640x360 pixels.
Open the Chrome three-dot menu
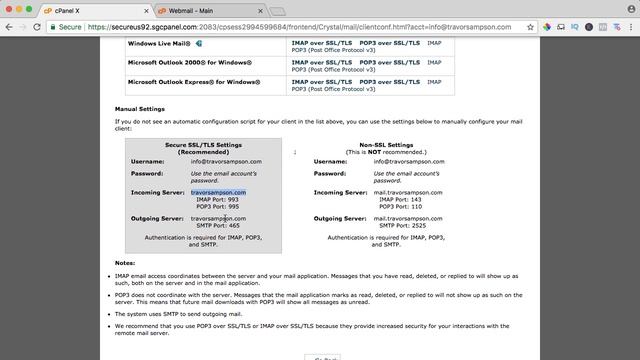click(x=631, y=27)
